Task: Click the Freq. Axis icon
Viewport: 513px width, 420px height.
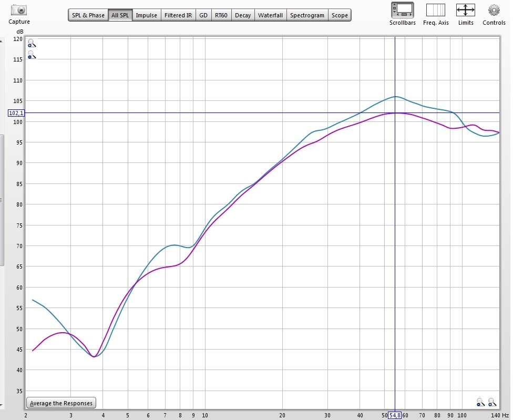Action: point(435,10)
